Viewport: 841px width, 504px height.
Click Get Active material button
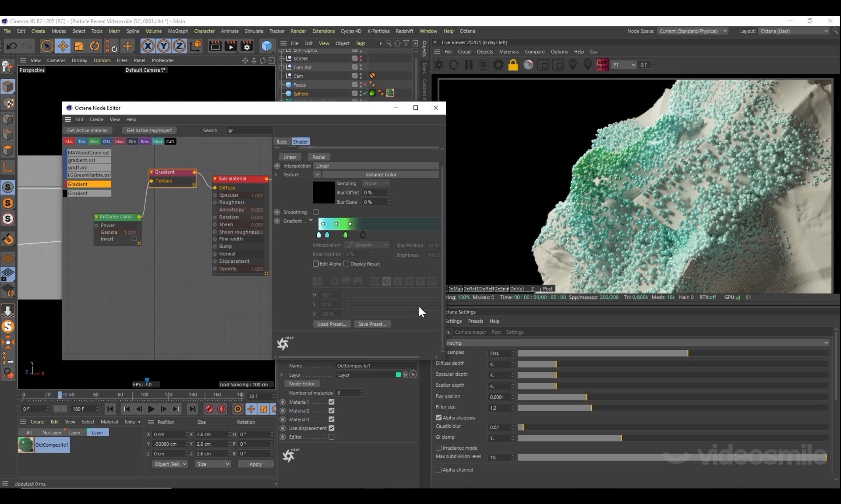[87, 130]
